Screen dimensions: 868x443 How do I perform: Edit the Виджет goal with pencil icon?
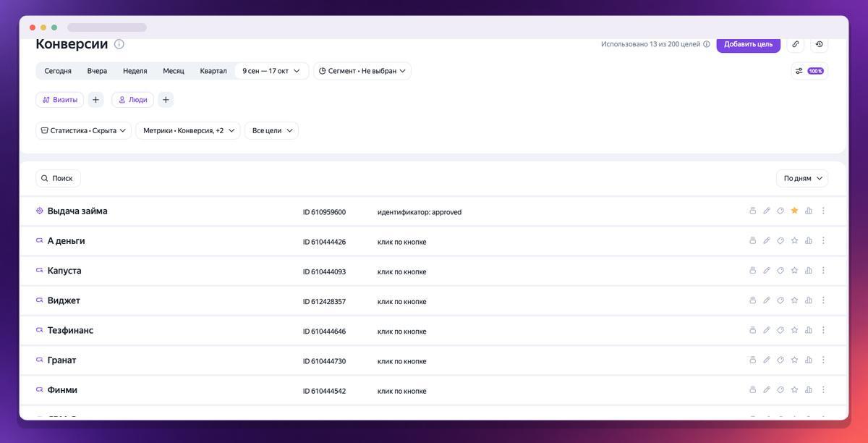(767, 300)
